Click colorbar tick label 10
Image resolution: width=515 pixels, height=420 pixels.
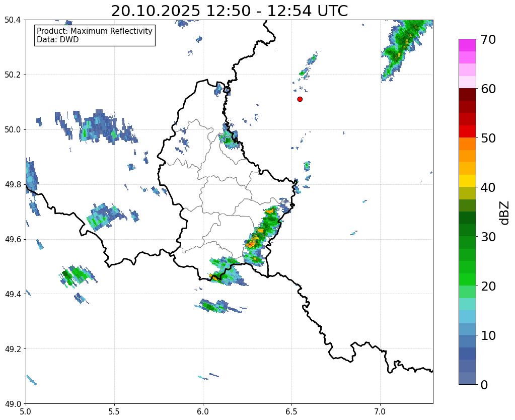click(x=487, y=335)
